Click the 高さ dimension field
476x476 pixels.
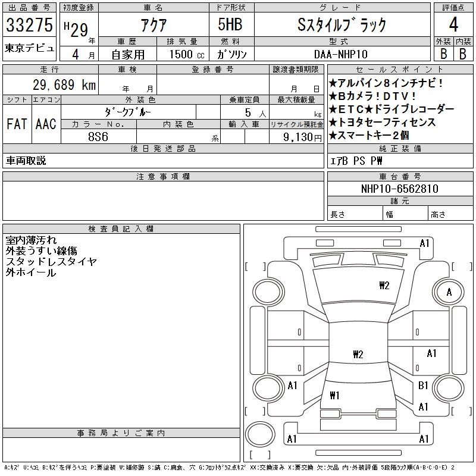451,214
